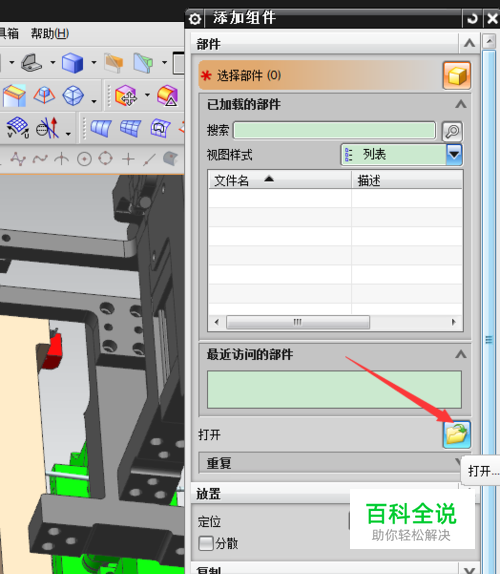Collapse the 最近访问的部件 group
The image size is (500, 574).
click(461, 354)
